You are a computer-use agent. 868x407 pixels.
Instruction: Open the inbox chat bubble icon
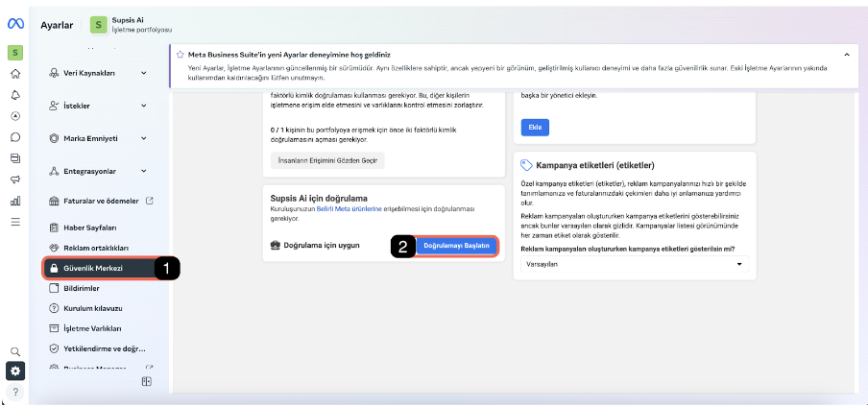coord(15,137)
